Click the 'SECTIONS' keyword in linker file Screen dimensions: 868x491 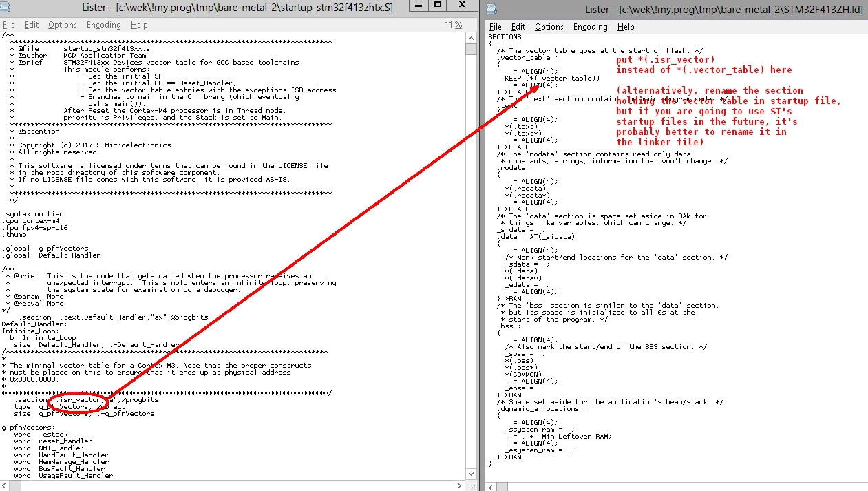(x=505, y=37)
